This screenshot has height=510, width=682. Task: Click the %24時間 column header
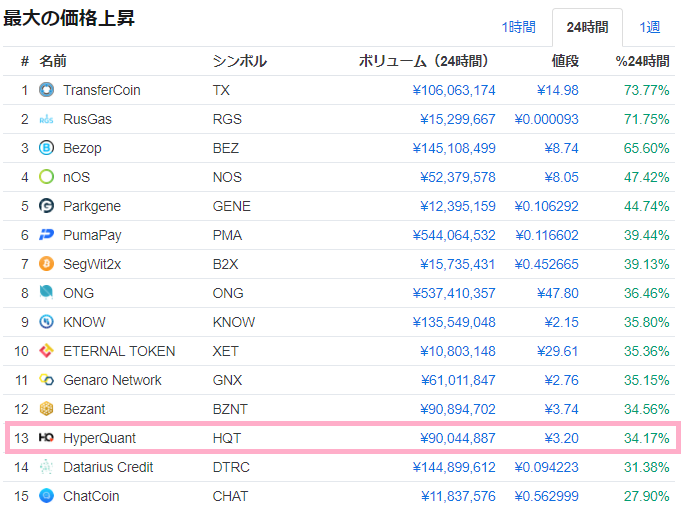point(642,61)
